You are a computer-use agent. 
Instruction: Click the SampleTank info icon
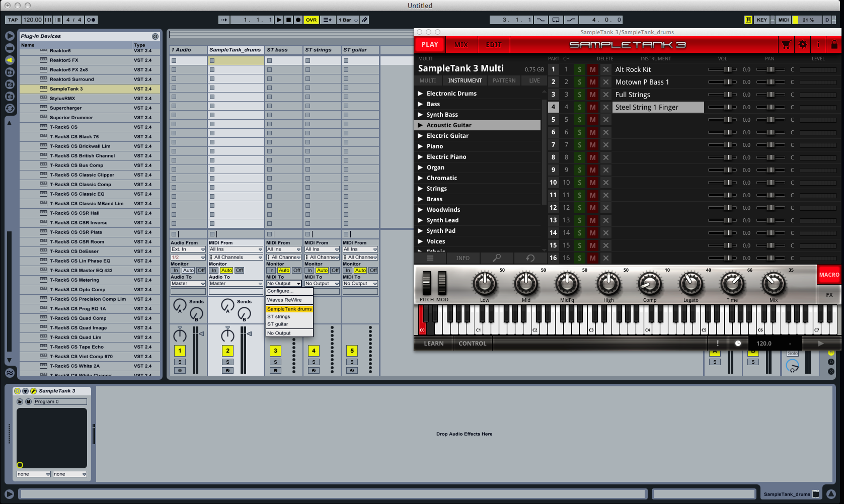[818, 44]
